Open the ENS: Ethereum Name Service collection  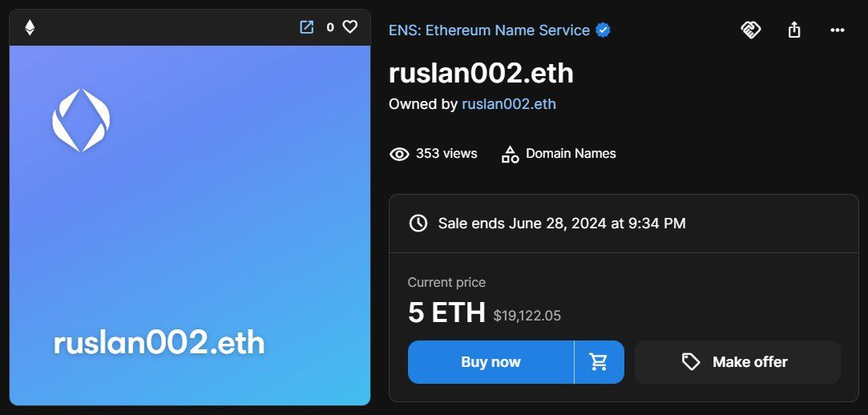(x=489, y=30)
